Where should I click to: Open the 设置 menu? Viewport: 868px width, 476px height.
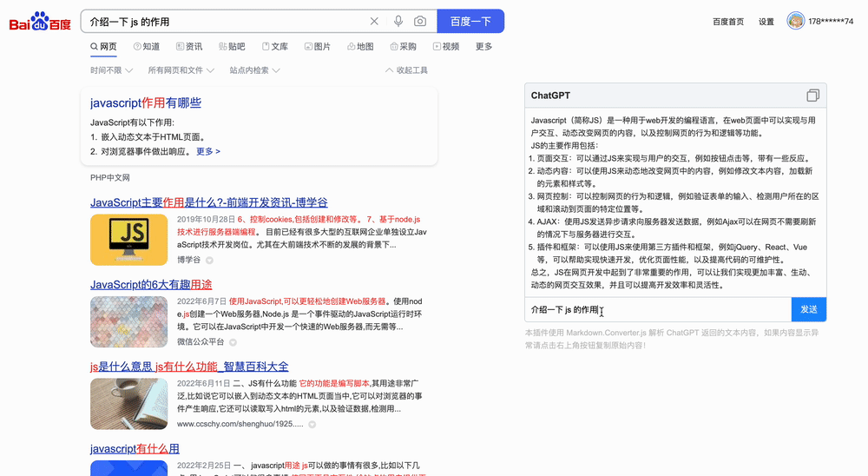pos(766,22)
